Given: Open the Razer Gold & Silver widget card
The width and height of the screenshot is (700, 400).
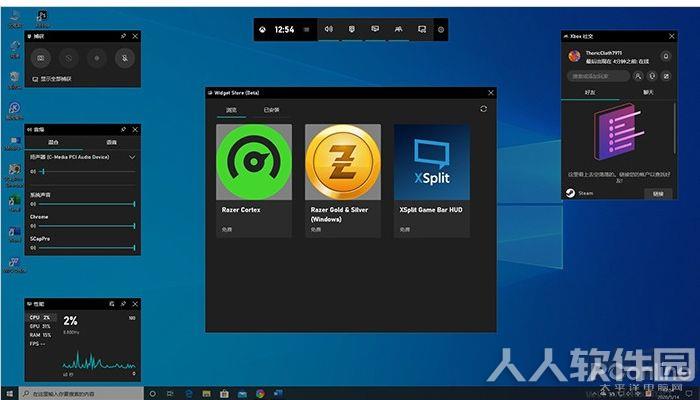Looking at the screenshot, I should [343, 181].
